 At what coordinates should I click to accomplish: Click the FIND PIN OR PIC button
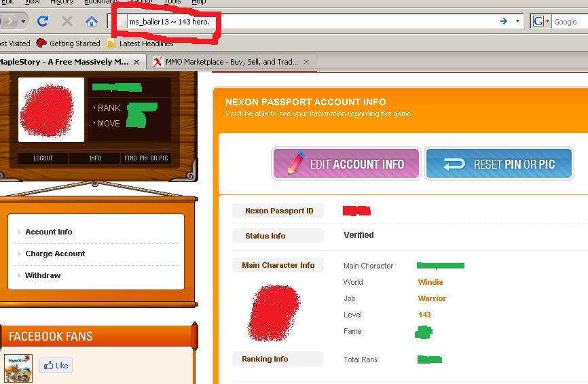click(146, 158)
